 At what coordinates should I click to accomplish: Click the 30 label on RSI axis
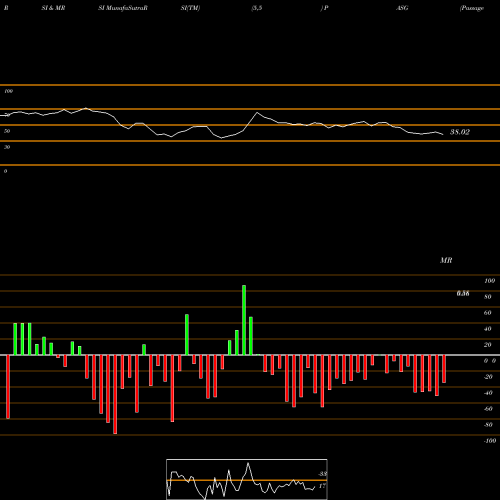[7, 147]
